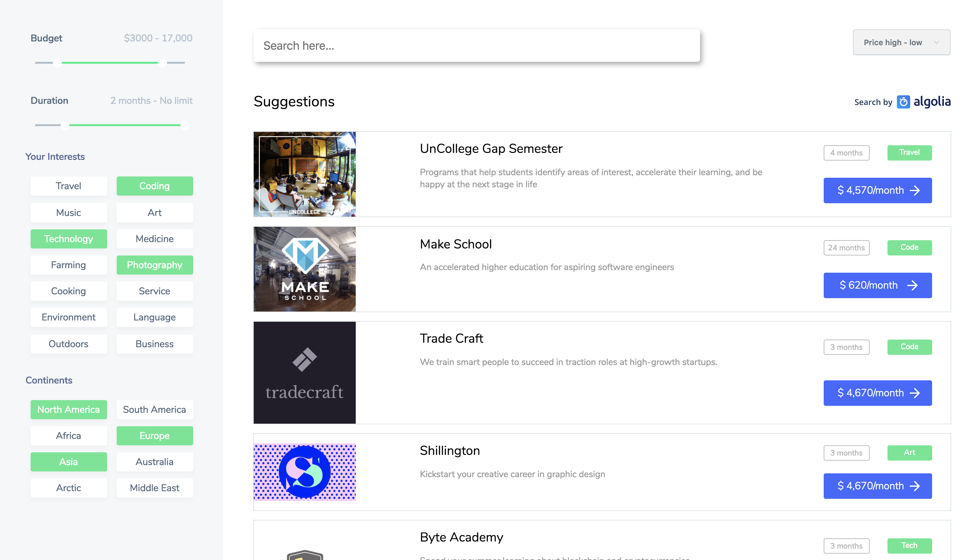
Task: Click the Algolia logo icon
Action: tap(903, 102)
